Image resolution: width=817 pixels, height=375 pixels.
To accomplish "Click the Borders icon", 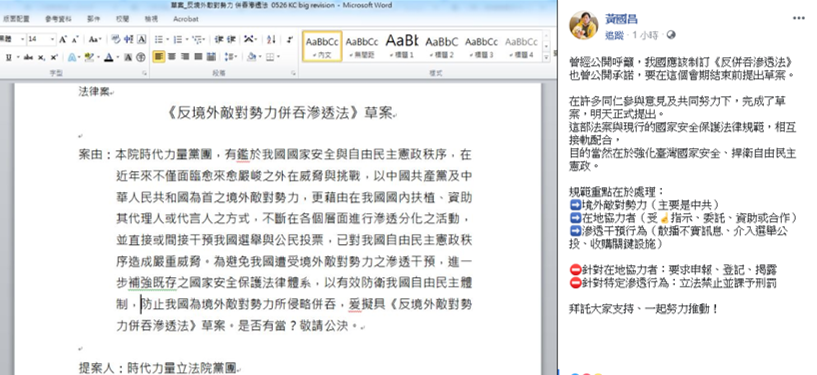I will click(x=270, y=56).
